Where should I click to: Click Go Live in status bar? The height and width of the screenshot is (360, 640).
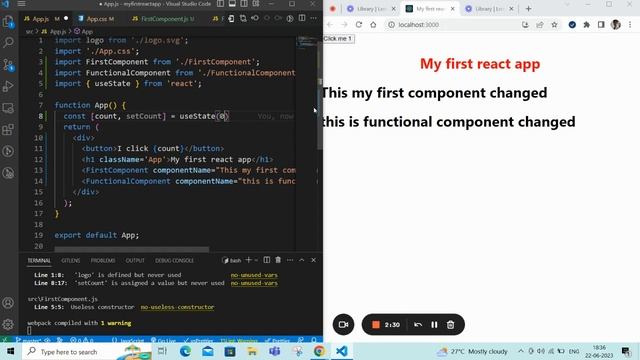pos(163,340)
